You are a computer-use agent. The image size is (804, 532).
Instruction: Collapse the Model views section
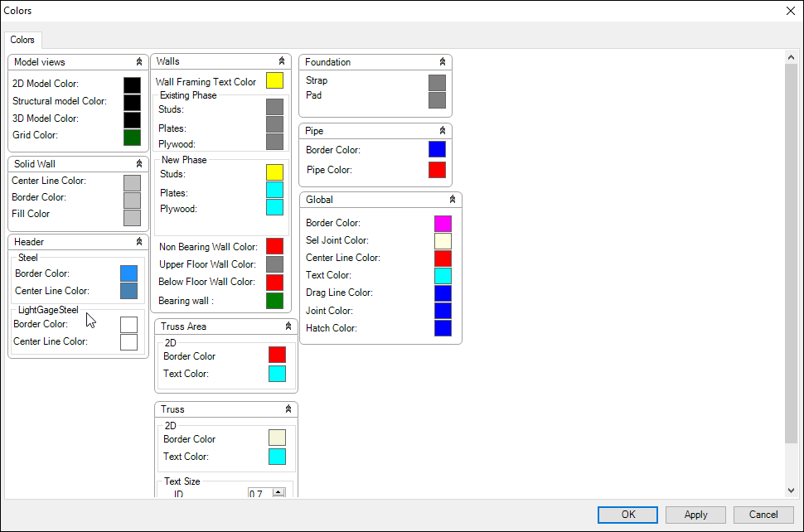(139, 62)
